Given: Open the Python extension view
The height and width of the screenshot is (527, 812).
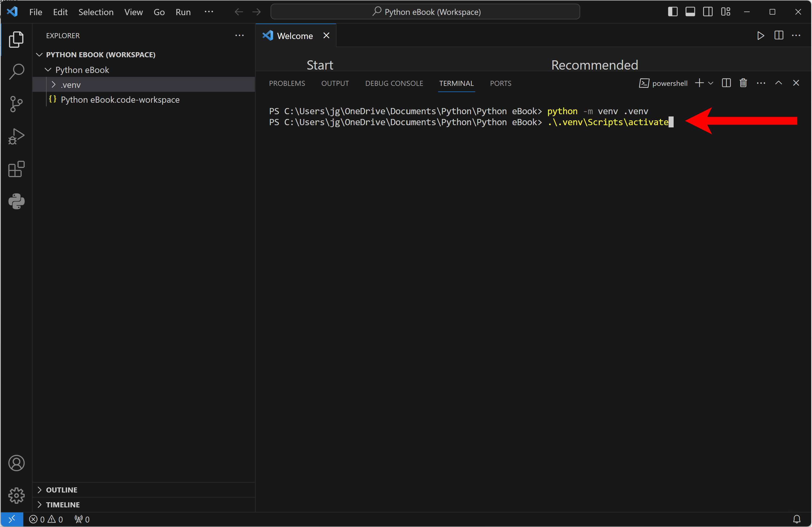Looking at the screenshot, I should [16, 201].
